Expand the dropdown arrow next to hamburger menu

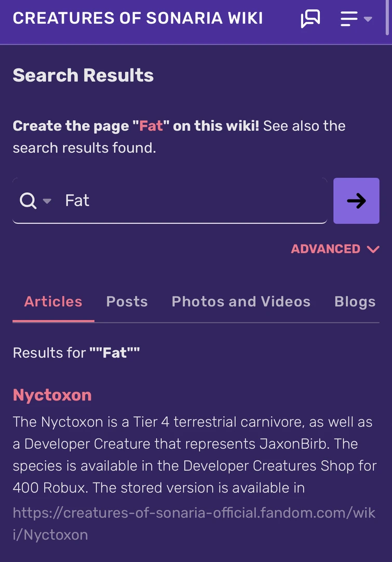point(367,20)
